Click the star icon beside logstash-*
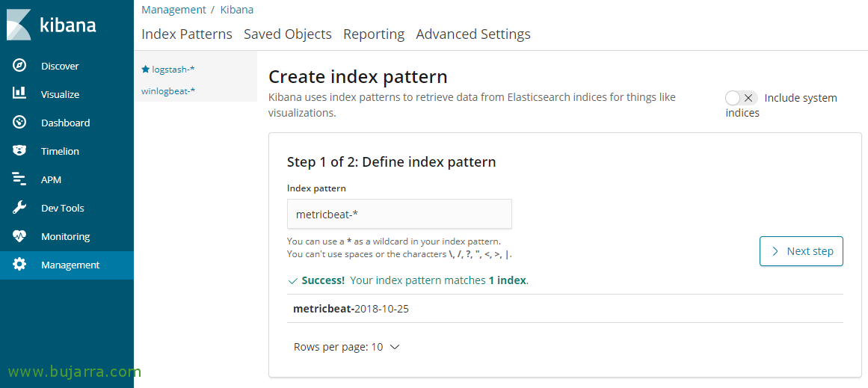Viewport: 868px width, 388px height. click(146, 70)
